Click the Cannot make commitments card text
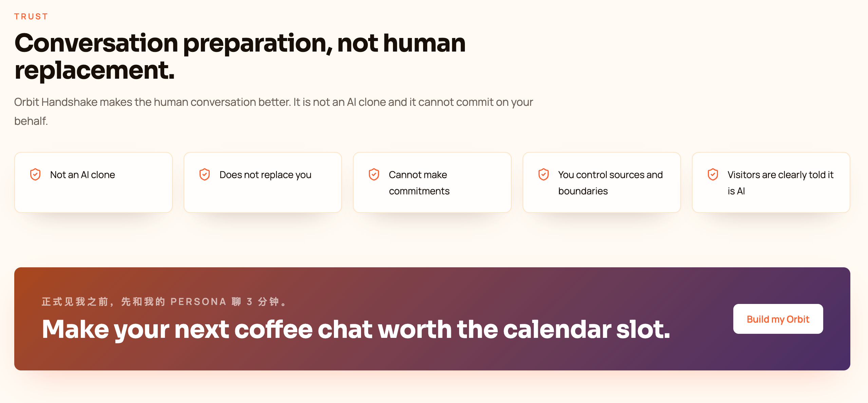 pyautogui.click(x=419, y=183)
